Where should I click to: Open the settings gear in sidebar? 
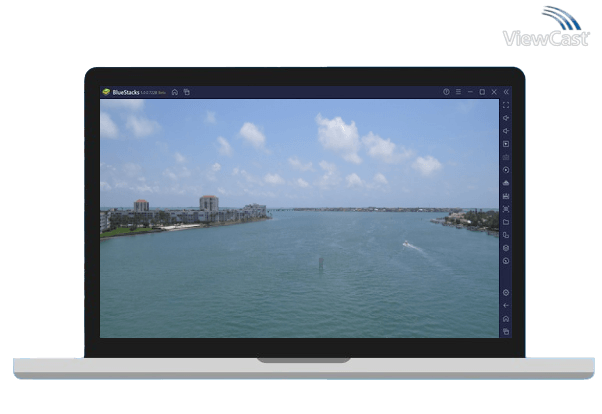pyautogui.click(x=506, y=292)
